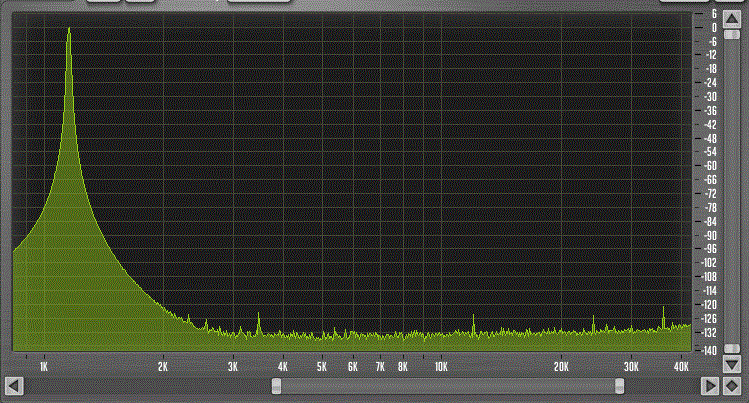
Task: Click vertical scrollbar bar between its two handles
Action: (732, 192)
